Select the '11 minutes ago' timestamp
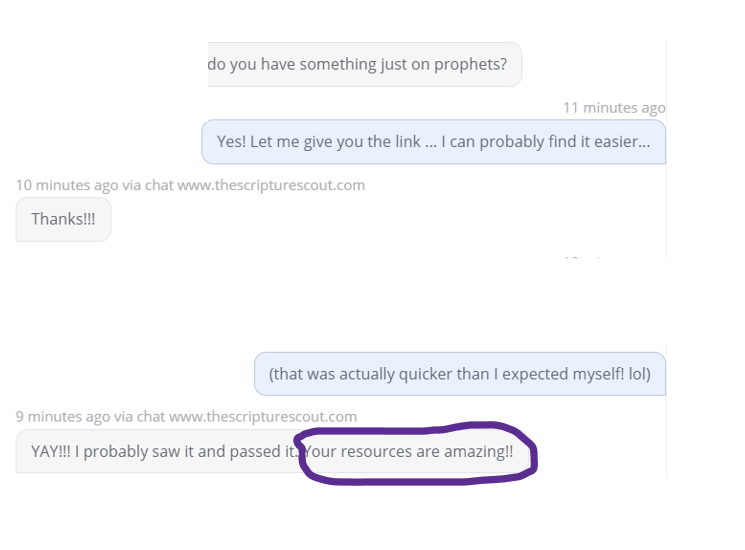This screenshot has height=550, width=745. click(x=614, y=108)
